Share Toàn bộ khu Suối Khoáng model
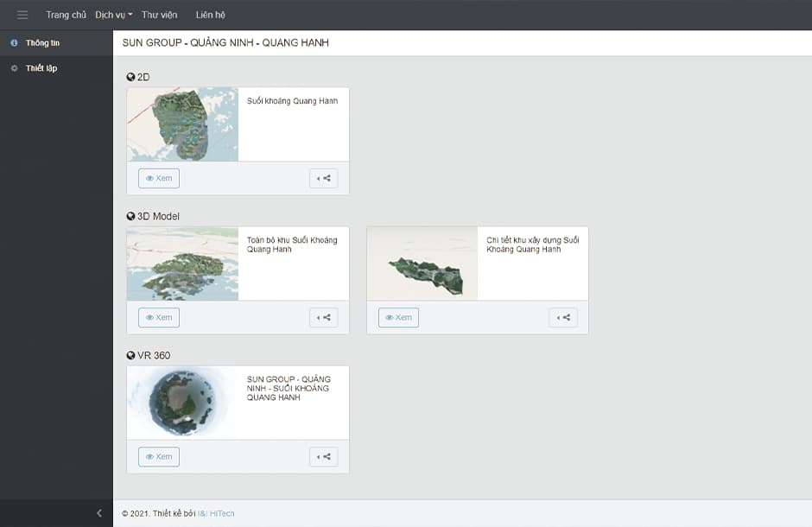 (x=324, y=317)
